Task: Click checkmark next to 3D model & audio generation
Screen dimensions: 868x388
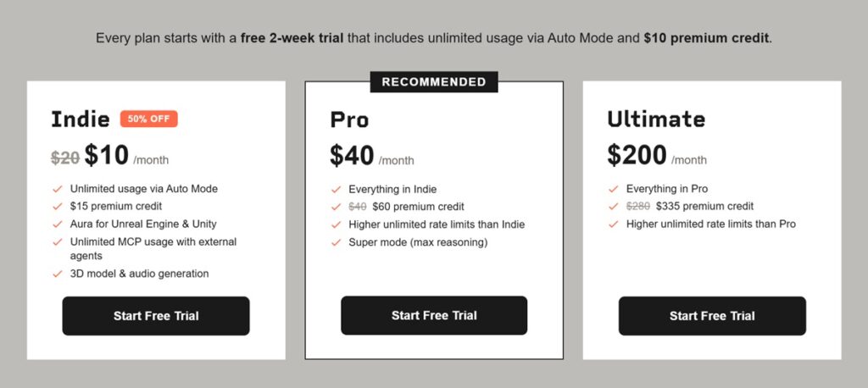Action: 58,274
